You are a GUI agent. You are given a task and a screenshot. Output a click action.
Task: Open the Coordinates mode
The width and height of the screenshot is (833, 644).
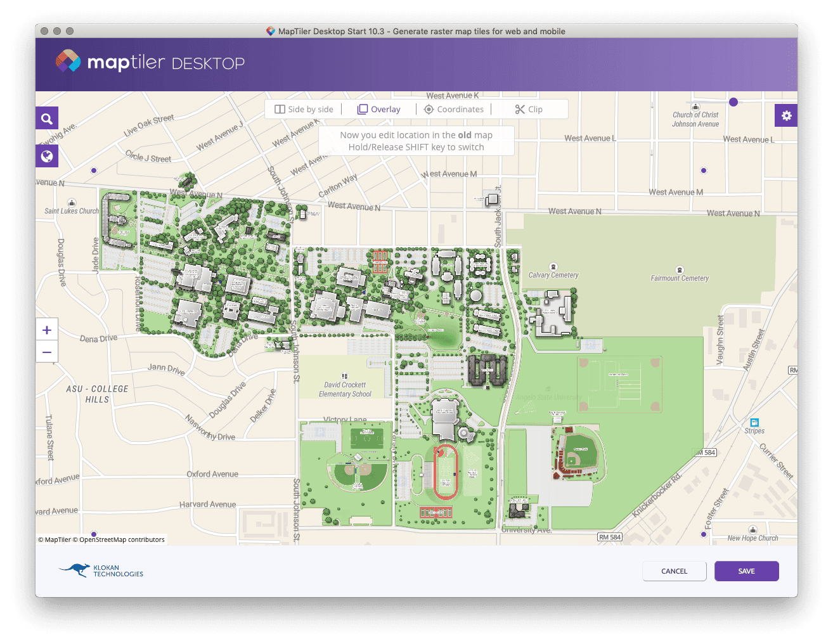point(453,109)
